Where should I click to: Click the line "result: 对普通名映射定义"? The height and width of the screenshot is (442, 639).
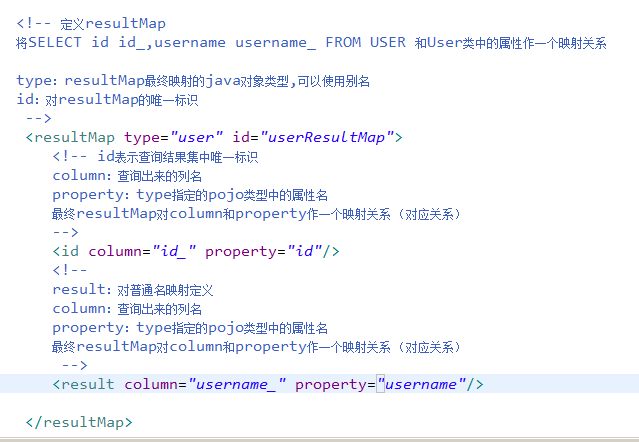coord(133,290)
